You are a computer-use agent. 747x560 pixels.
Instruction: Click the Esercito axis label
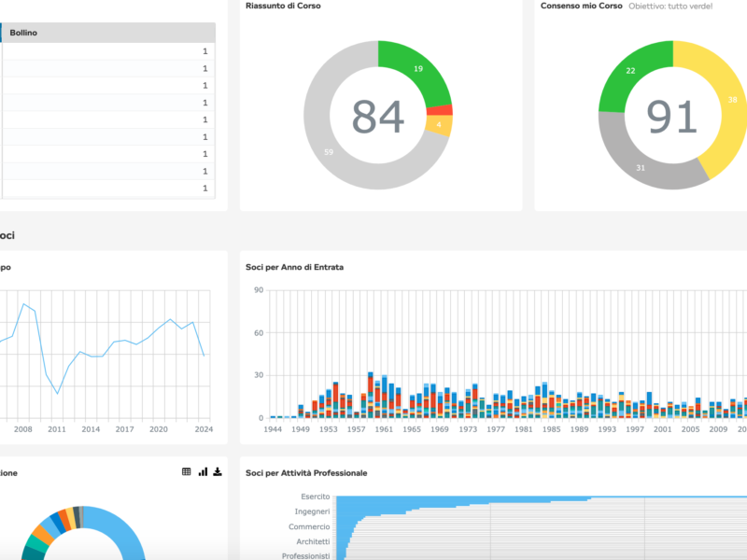(316, 497)
